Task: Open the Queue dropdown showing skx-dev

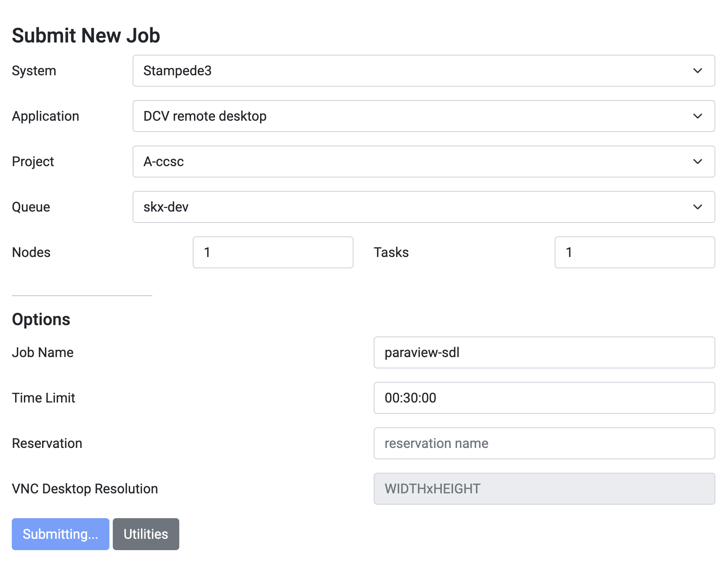Action: click(x=424, y=207)
